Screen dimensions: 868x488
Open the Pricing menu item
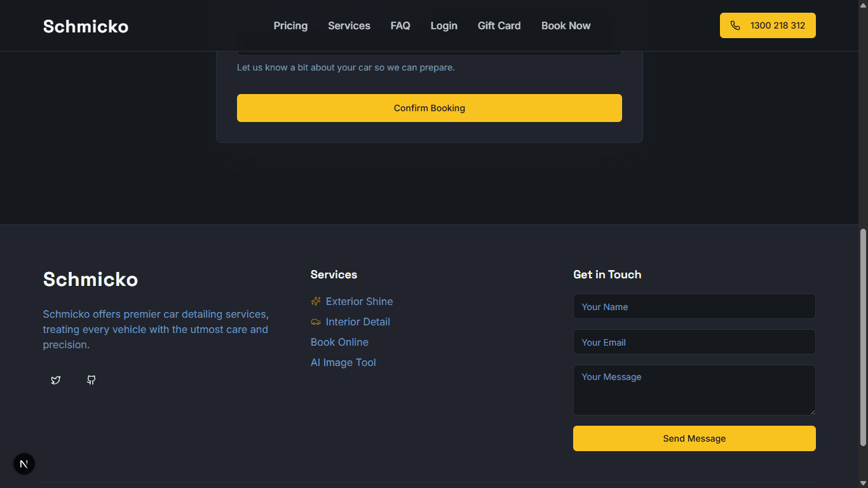coord(290,25)
